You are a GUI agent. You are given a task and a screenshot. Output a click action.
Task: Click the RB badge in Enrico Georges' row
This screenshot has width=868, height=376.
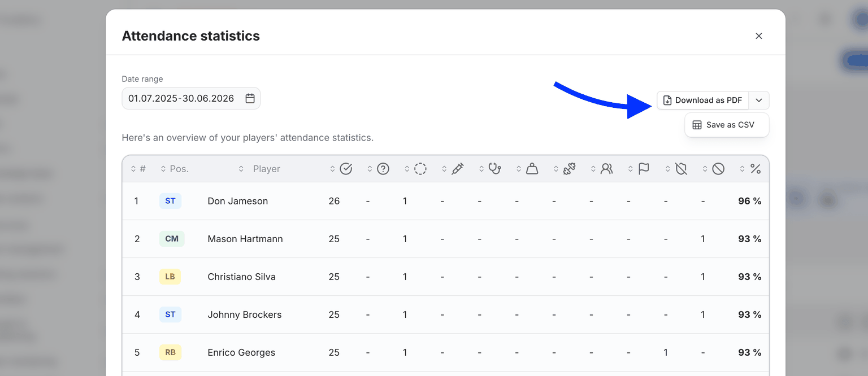pyautogui.click(x=170, y=352)
